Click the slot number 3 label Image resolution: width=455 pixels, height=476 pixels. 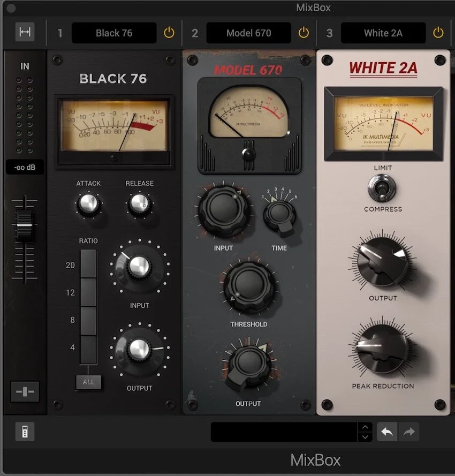coord(329,33)
